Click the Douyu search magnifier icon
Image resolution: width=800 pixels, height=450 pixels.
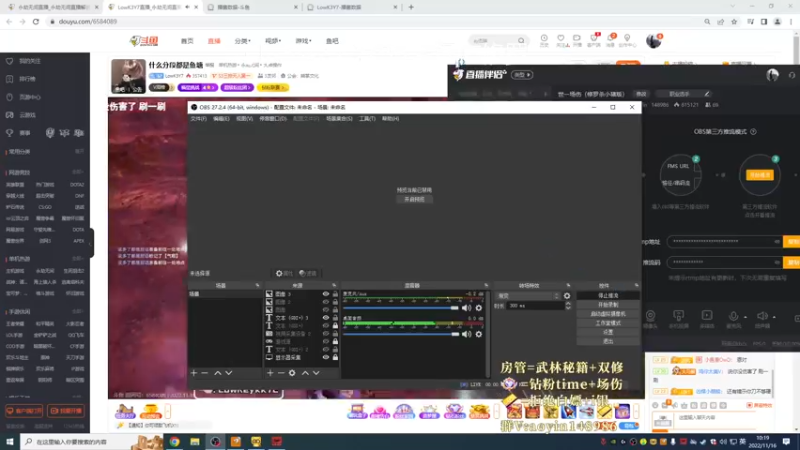click(x=521, y=41)
